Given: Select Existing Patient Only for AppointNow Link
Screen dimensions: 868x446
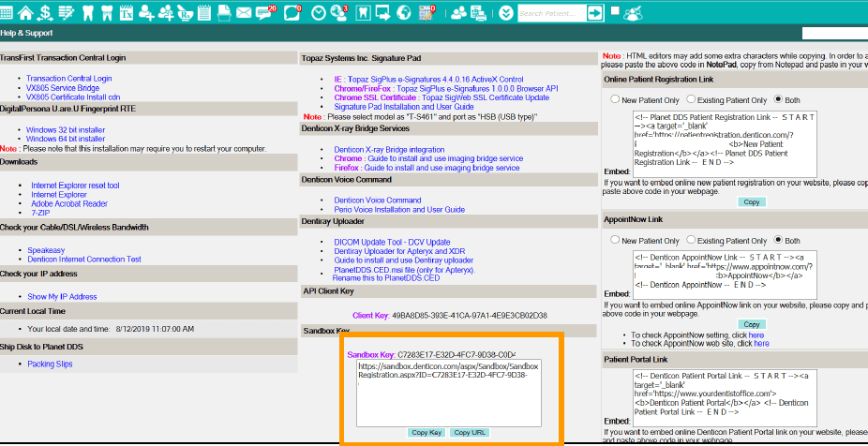Looking at the screenshot, I should click(691, 240).
